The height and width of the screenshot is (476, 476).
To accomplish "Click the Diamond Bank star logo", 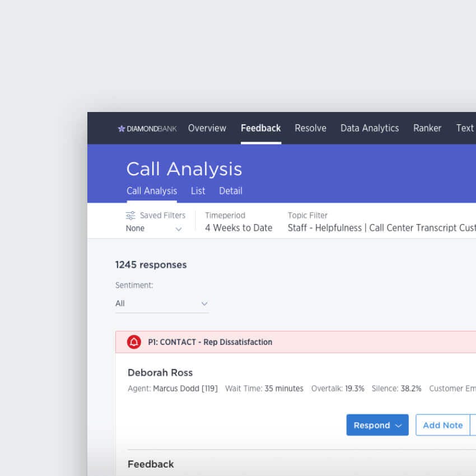I will coord(122,129).
